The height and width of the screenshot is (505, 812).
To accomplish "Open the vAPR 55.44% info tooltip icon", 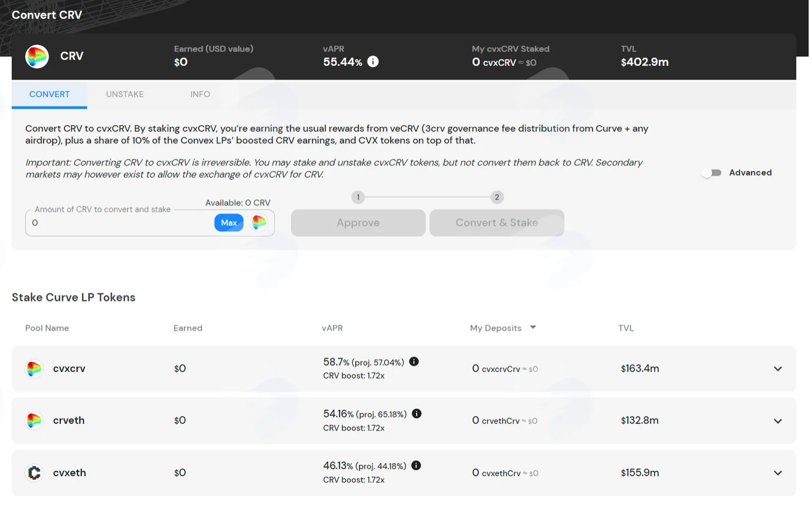I will (373, 61).
